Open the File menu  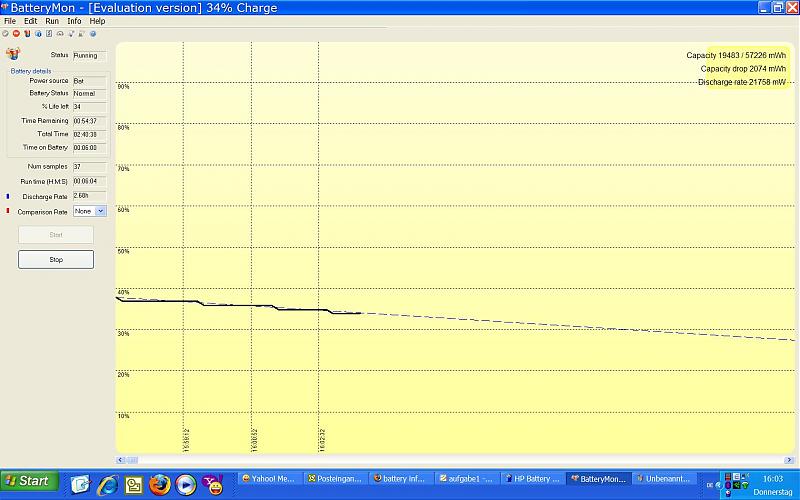[x=10, y=21]
